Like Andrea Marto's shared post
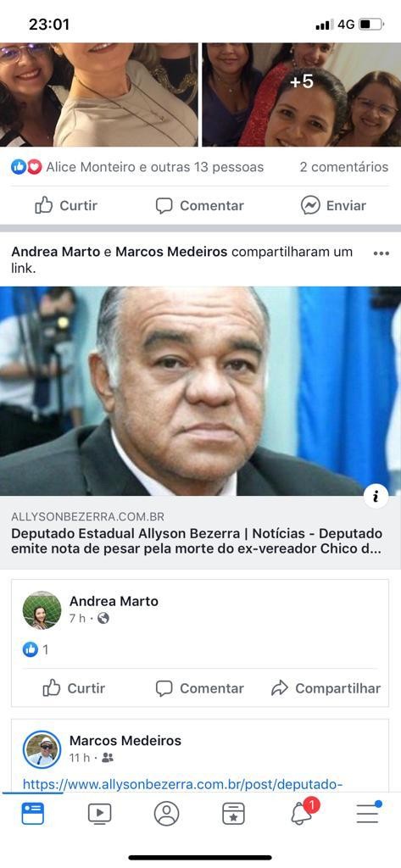 pos(74,688)
